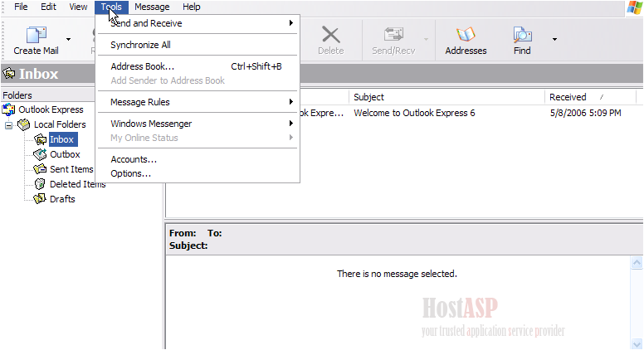Viewport: 644px width, 350px height.
Task: Click the Inbox header icon
Action: (9, 74)
